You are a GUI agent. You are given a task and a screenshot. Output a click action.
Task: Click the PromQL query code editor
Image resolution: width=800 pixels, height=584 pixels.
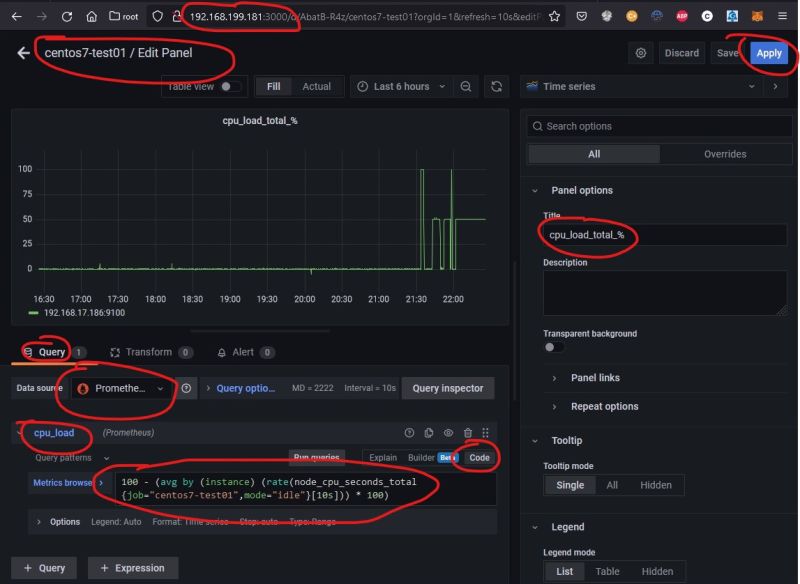[306, 489]
